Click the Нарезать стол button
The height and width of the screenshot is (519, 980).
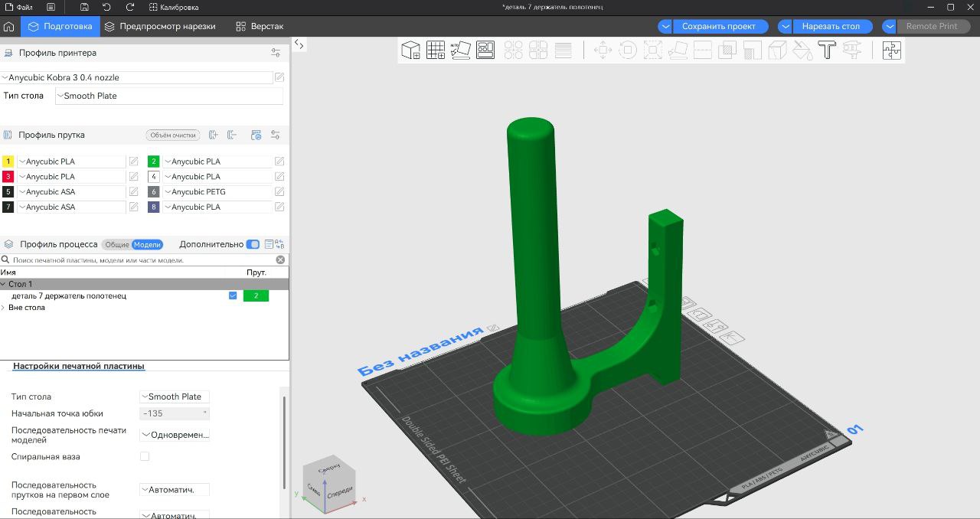pyautogui.click(x=831, y=26)
